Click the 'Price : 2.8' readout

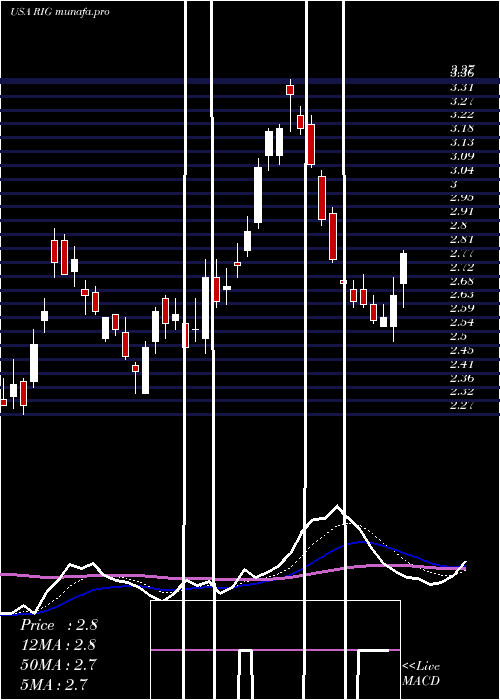[58, 625]
